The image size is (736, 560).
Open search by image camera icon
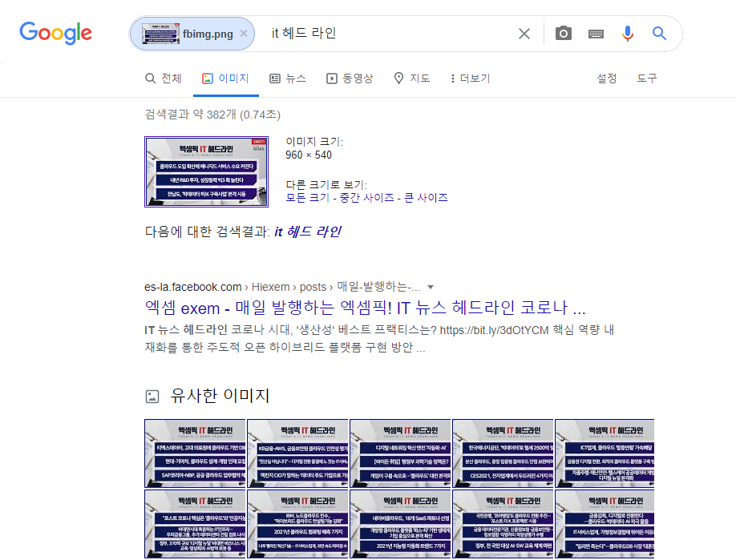click(x=564, y=34)
